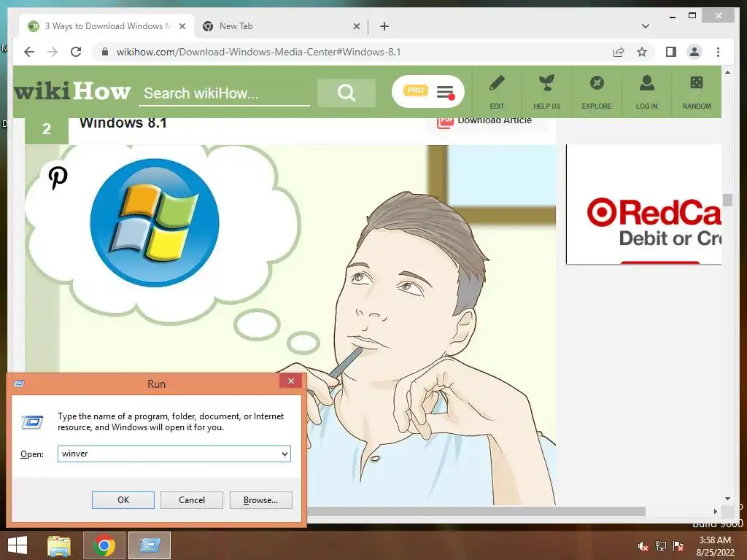Click the wikiHow search magnifier button

coord(347,93)
